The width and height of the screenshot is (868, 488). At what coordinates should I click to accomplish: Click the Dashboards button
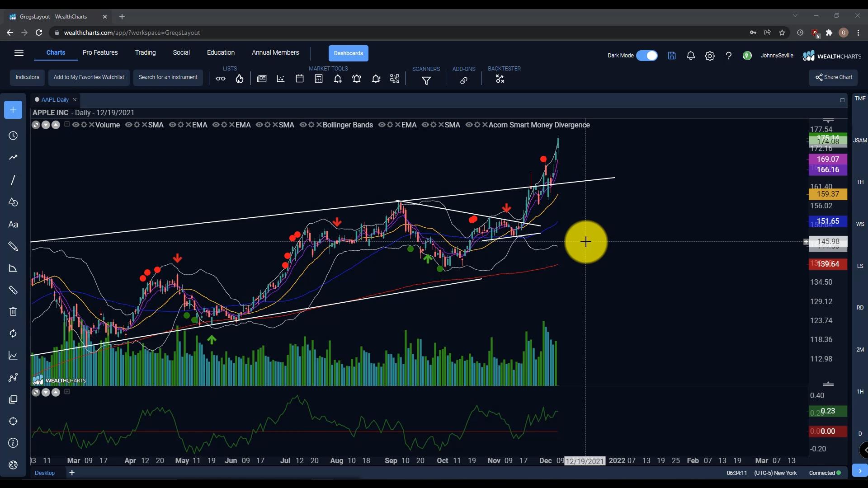tap(349, 53)
